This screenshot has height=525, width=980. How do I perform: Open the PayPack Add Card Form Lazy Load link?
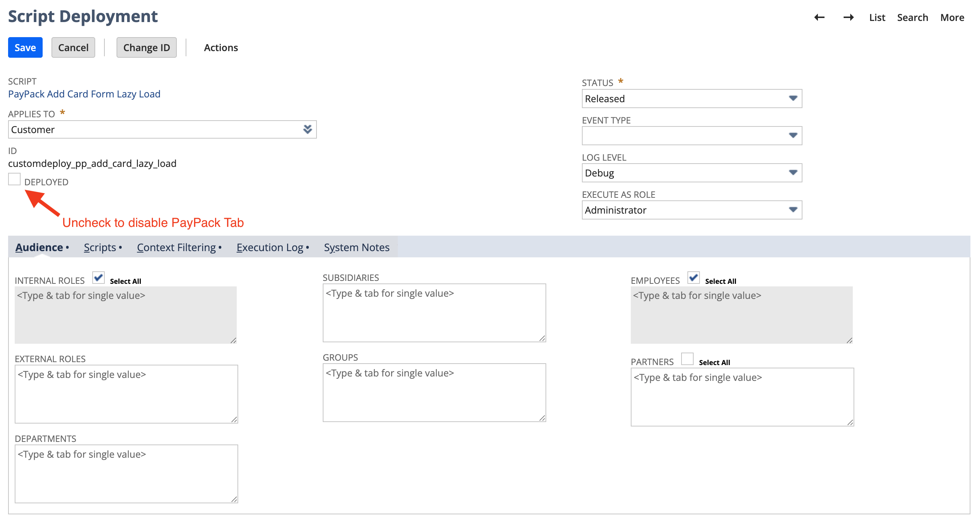click(84, 94)
